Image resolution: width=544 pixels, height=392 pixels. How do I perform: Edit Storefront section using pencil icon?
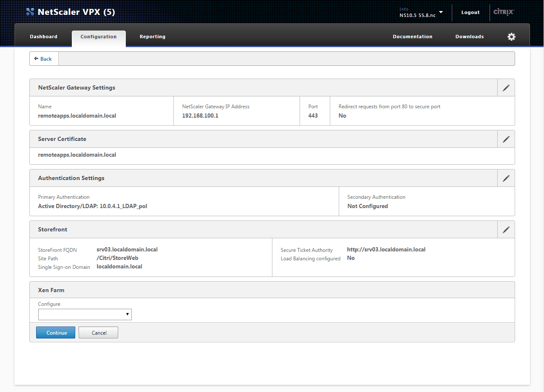(x=506, y=230)
